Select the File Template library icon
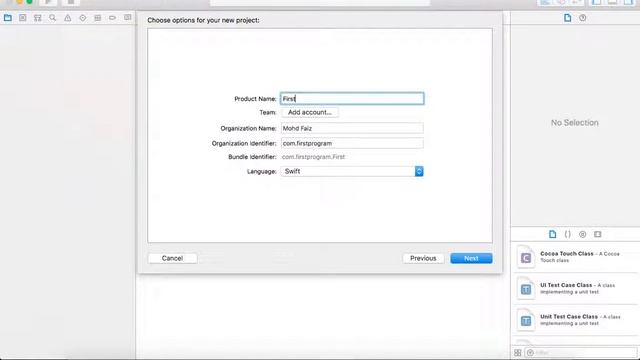Viewport: 640px width, 360px height. (x=553, y=234)
